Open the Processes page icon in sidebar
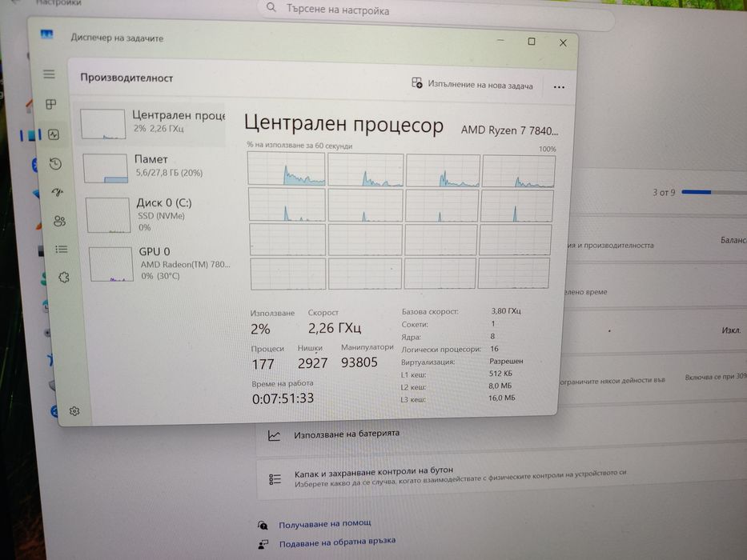The height and width of the screenshot is (560, 747). coord(51,104)
